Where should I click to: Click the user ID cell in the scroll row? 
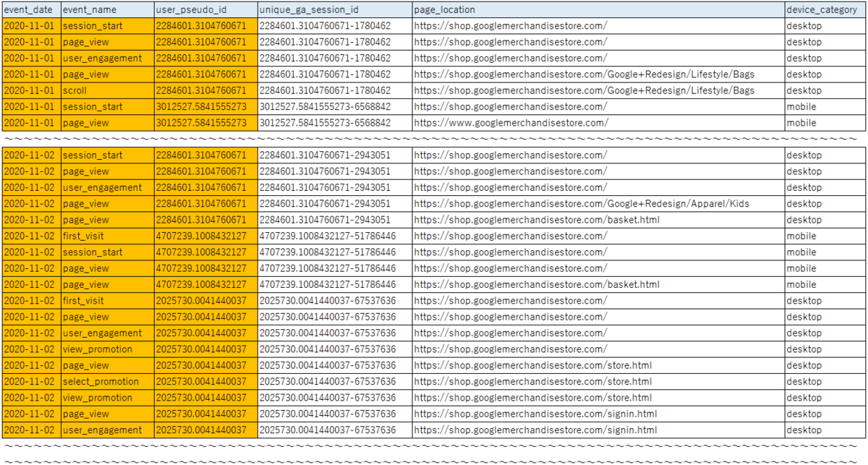coord(205,90)
